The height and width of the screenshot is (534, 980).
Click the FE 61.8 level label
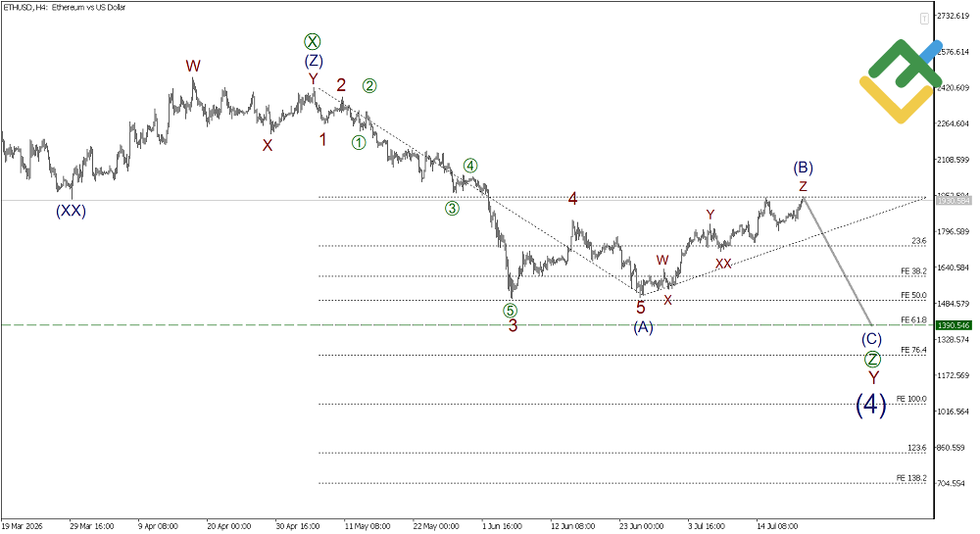pos(913,319)
